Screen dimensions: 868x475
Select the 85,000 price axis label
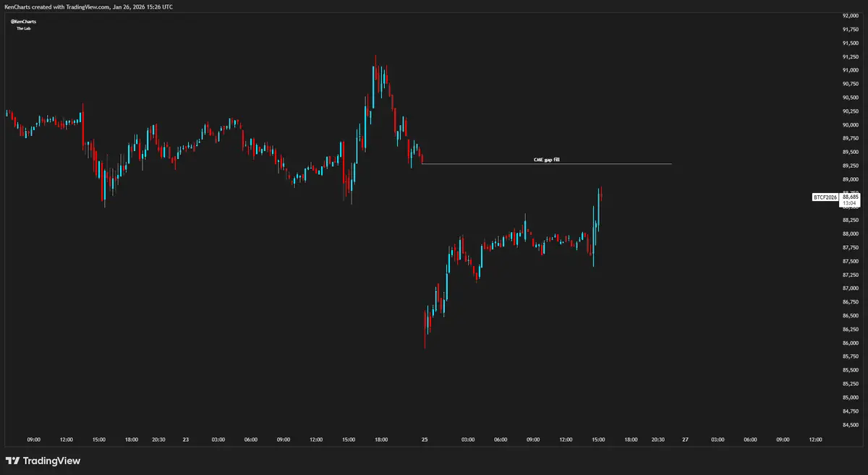click(851, 398)
